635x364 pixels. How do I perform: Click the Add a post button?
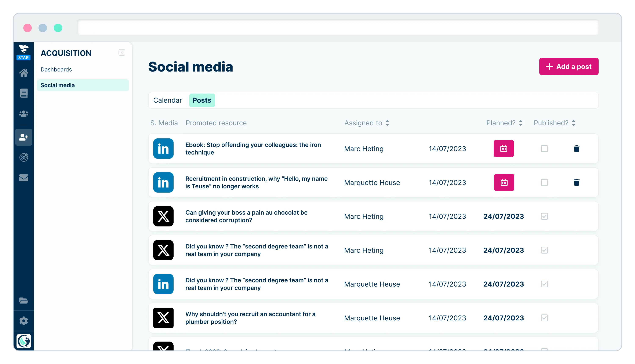569,66
